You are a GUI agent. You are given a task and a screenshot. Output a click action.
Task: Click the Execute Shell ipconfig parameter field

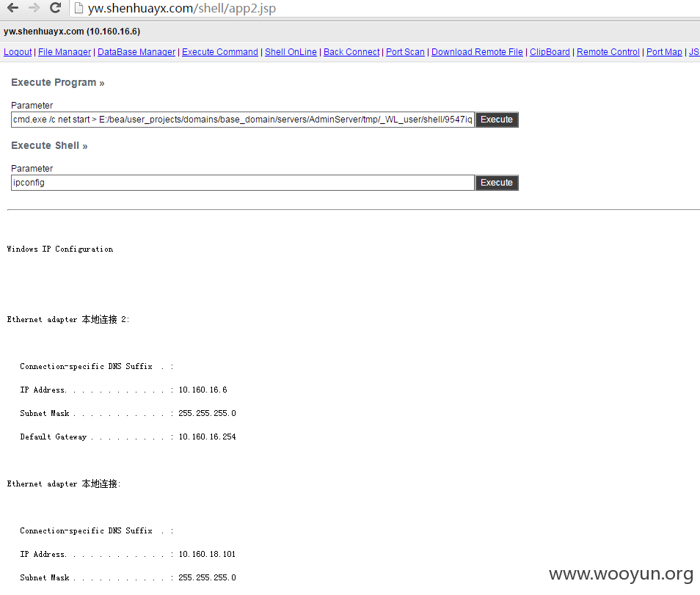pos(242,183)
